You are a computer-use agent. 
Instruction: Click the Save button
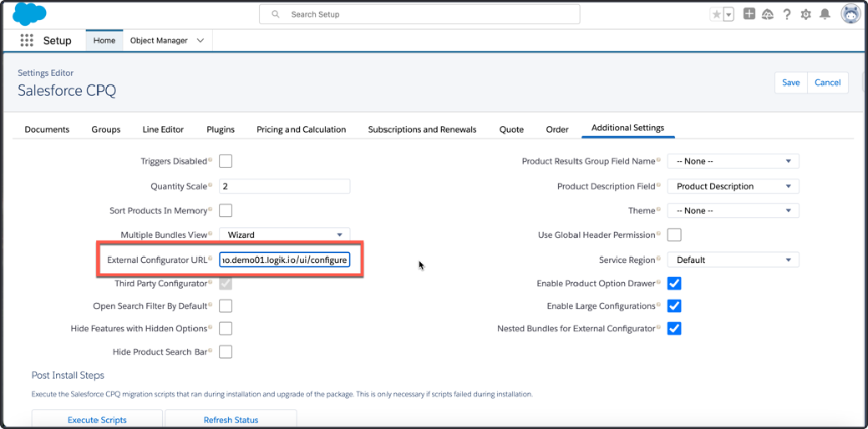pyautogui.click(x=790, y=83)
